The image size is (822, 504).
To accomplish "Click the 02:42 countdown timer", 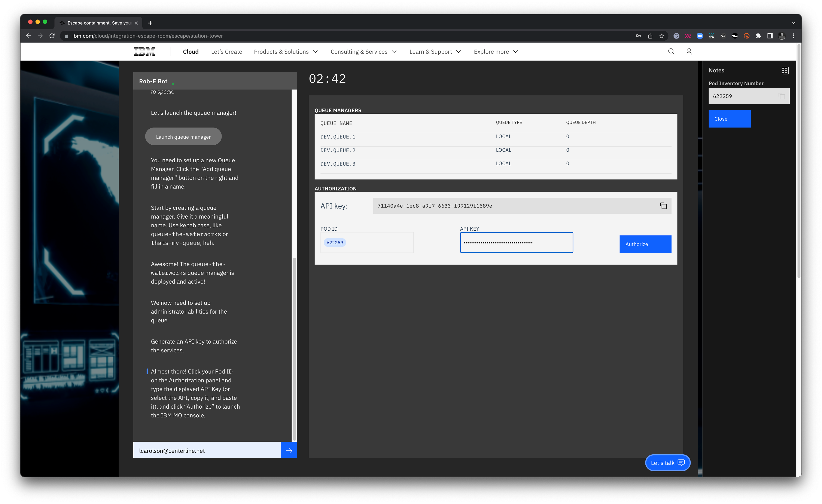I will click(327, 79).
